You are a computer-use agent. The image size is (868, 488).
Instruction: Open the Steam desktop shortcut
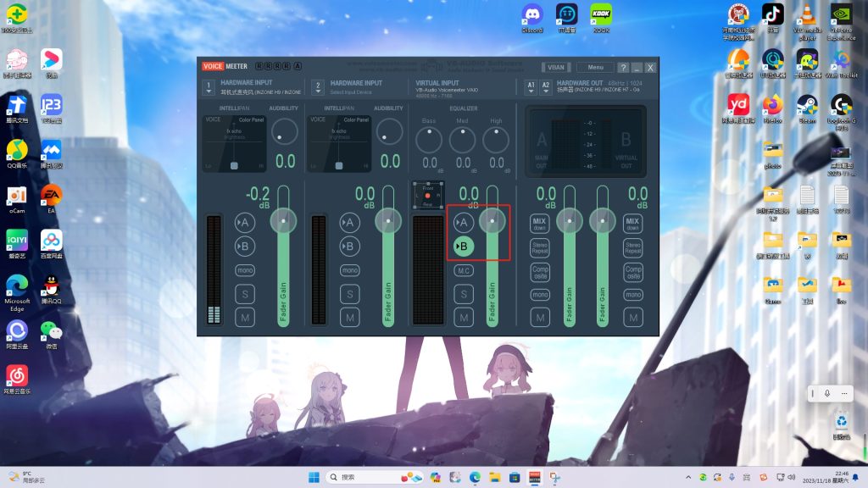(x=807, y=108)
